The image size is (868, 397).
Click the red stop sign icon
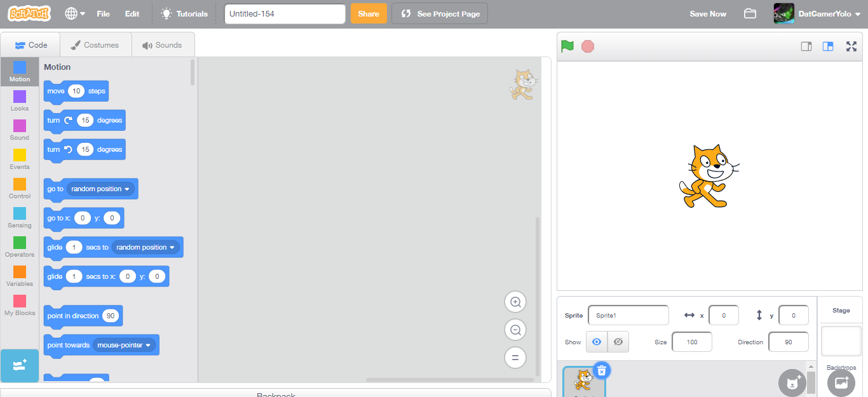587,46
